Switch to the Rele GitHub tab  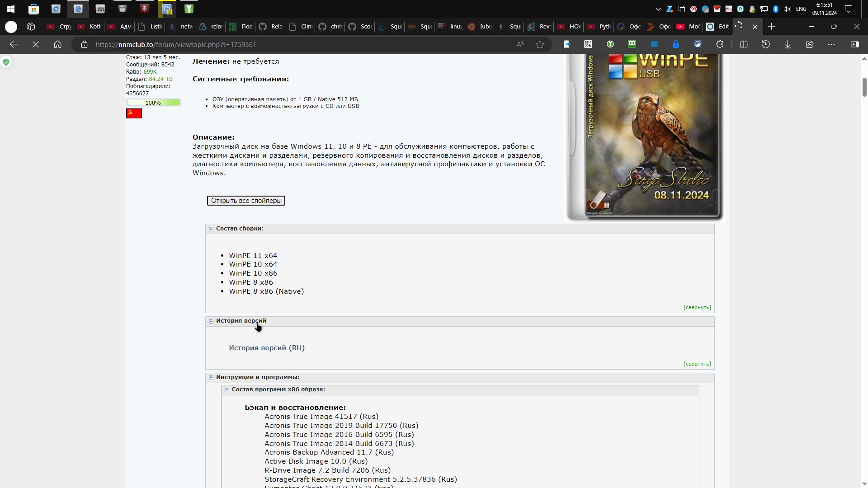pos(271,27)
